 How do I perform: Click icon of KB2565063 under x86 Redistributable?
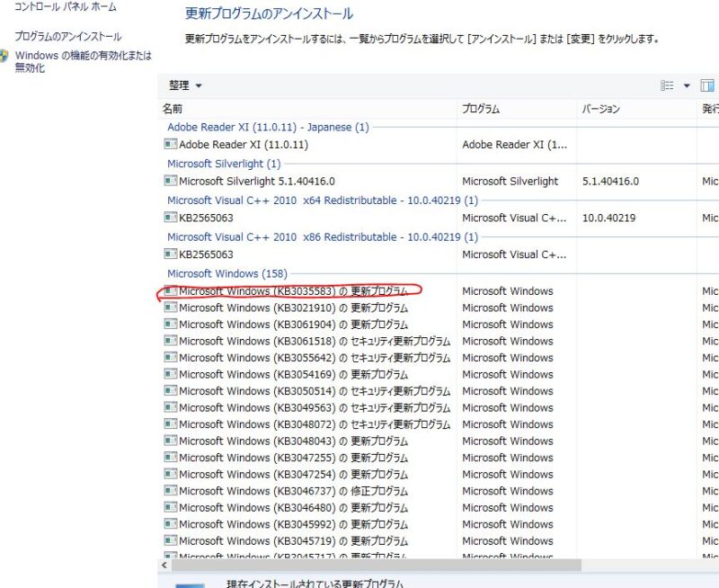[171, 254]
